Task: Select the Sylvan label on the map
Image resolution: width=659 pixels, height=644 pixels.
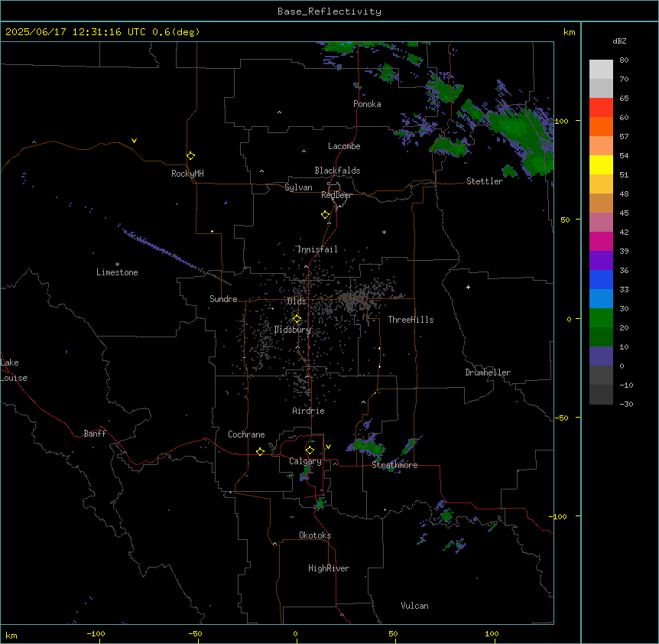Action: 298,187
